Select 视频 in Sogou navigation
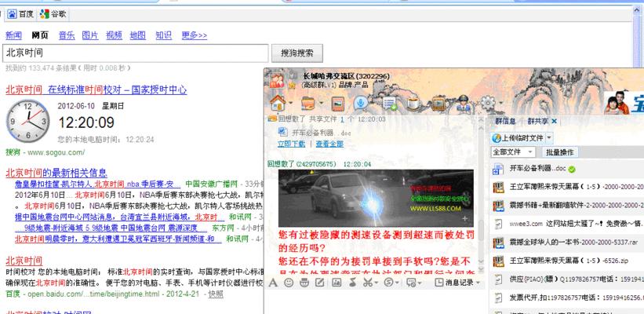 click(x=114, y=35)
